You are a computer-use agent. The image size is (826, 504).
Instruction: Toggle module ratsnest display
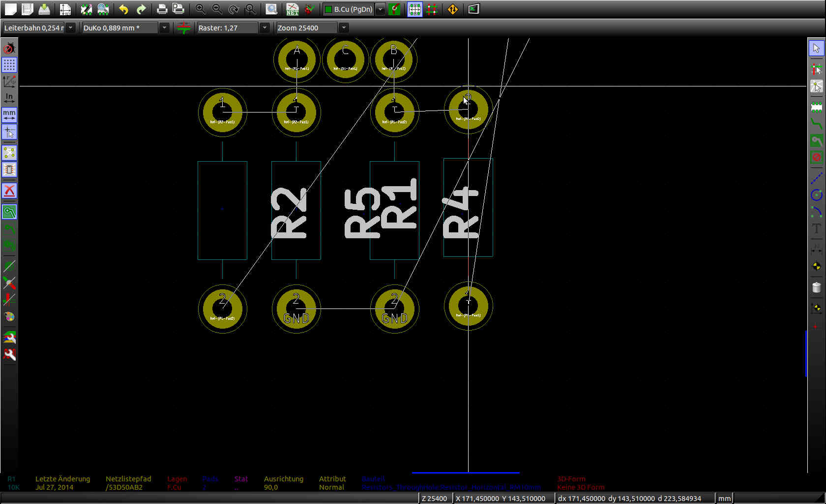9,169
